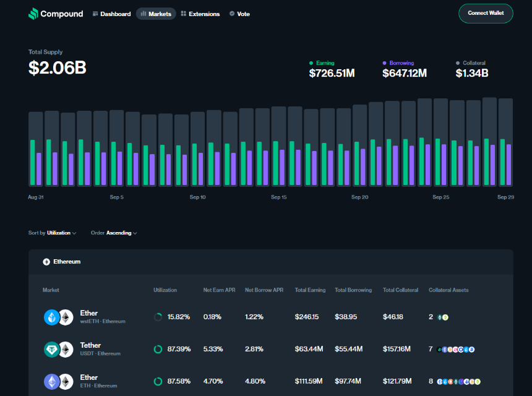Click the Net Borrow APR column header
The image size is (532, 396).
(x=264, y=290)
